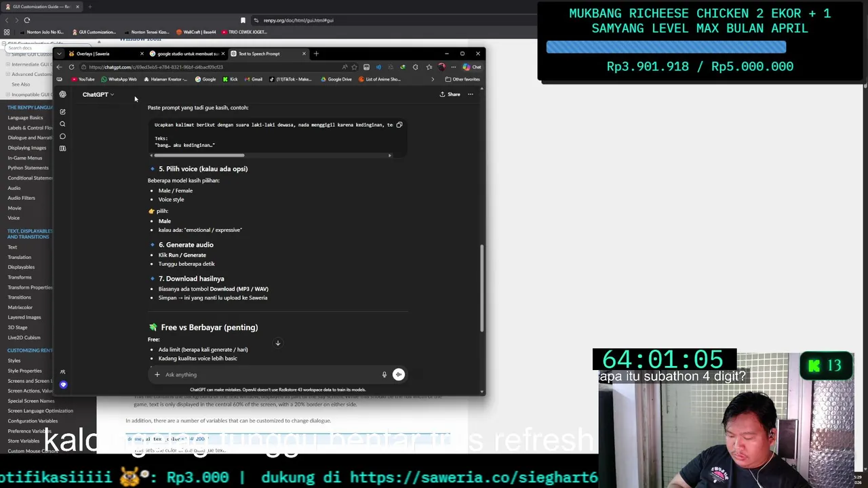Open Audio Filters in Ren'Py sidebar
The image size is (868, 488).
coord(21,198)
